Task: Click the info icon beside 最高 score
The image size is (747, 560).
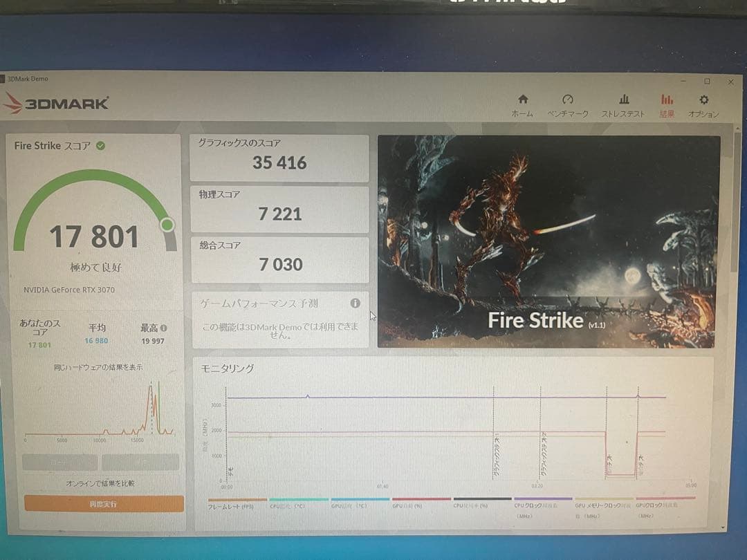Action: tap(163, 328)
